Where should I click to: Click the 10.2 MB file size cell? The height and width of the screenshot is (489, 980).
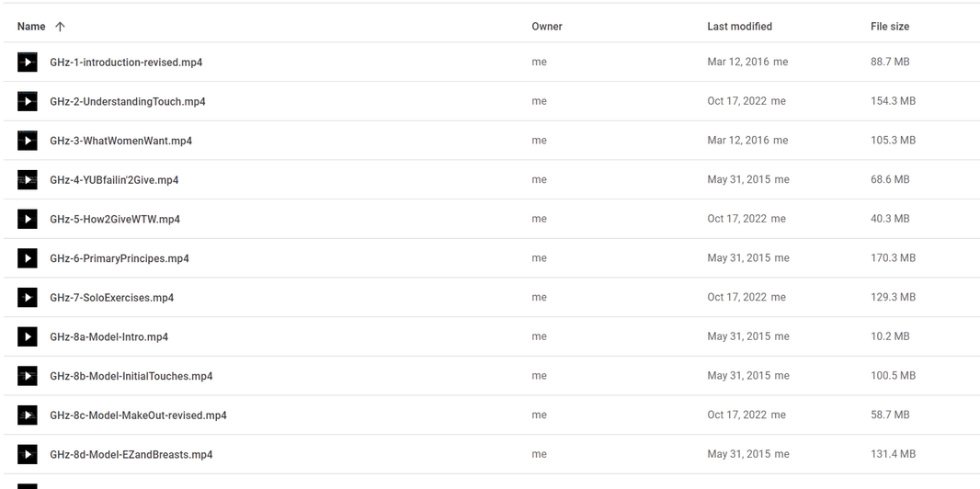coord(890,336)
